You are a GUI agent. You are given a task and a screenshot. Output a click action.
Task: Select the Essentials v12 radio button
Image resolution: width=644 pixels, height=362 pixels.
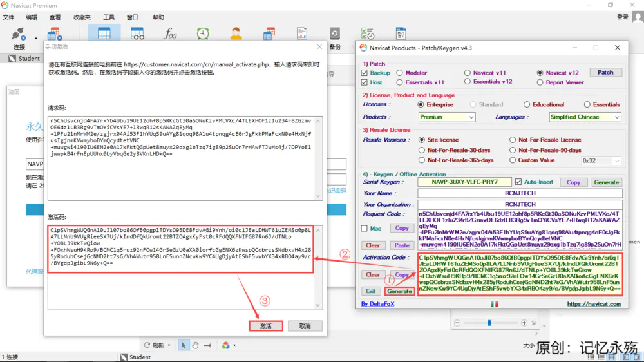tap(468, 82)
